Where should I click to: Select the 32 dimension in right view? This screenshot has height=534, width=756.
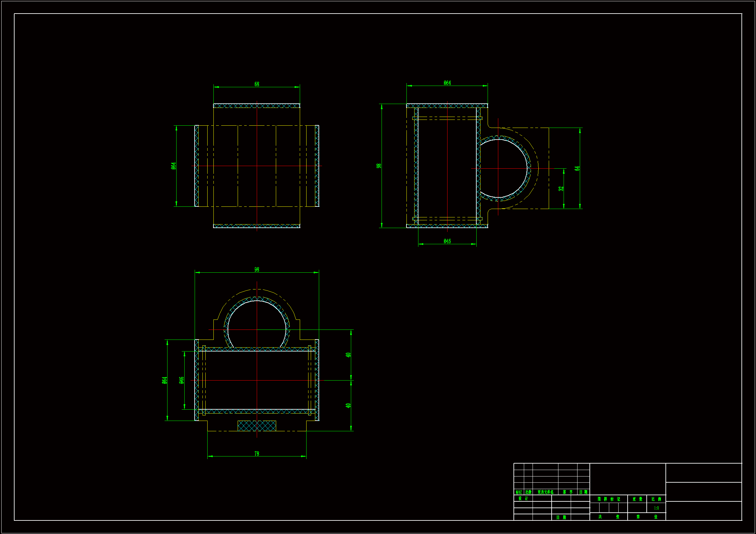point(561,189)
